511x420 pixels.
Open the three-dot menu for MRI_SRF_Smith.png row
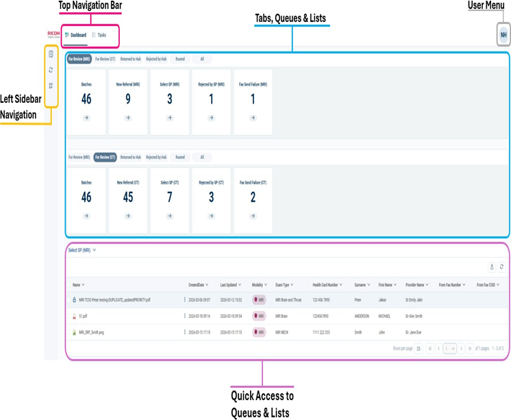pos(185,332)
